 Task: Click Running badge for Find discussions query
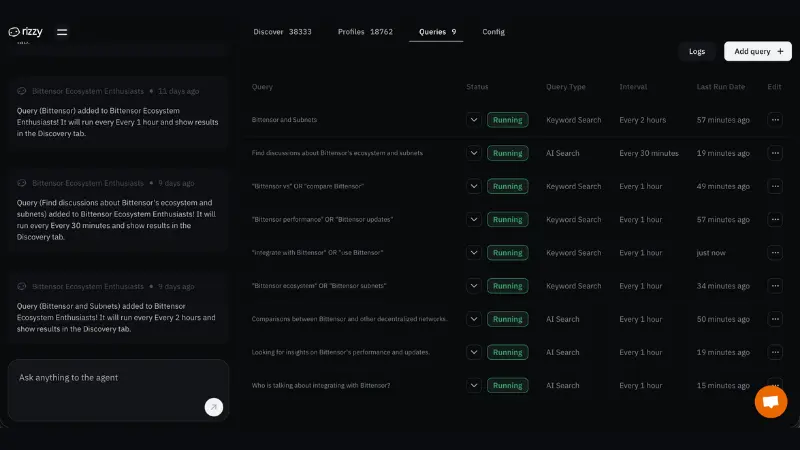pos(507,153)
